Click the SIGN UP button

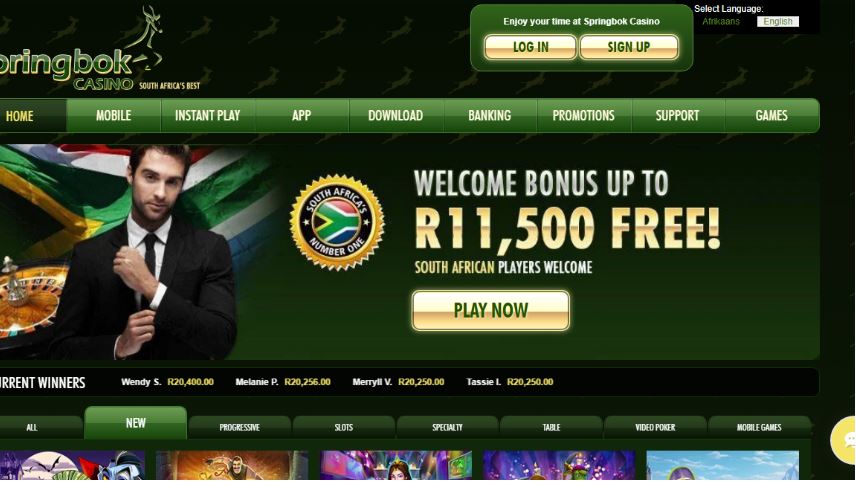coord(629,47)
